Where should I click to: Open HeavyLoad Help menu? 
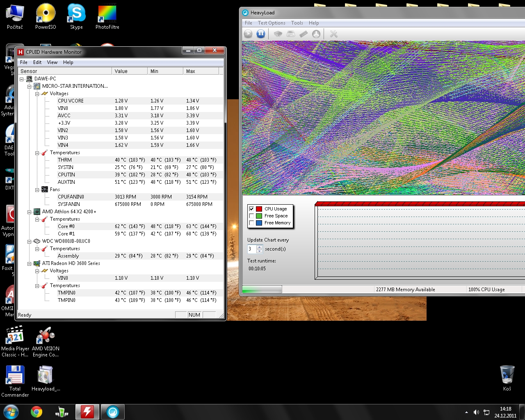(x=314, y=23)
